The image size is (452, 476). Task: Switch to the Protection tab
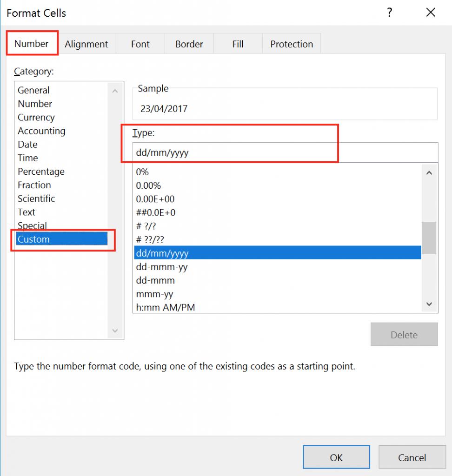tap(292, 44)
